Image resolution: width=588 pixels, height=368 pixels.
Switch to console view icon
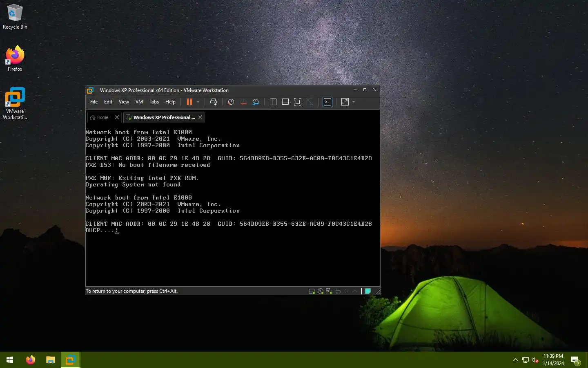[x=327, y=102]
